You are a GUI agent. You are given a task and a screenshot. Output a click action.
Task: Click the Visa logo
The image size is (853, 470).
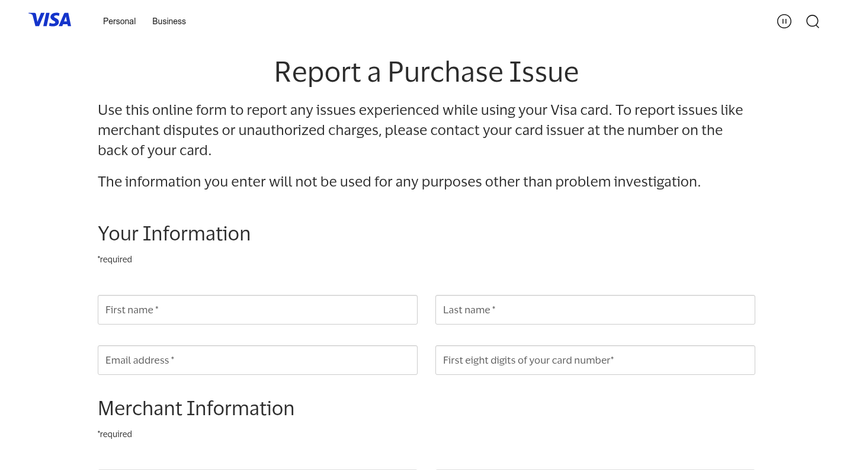point(50,20)
